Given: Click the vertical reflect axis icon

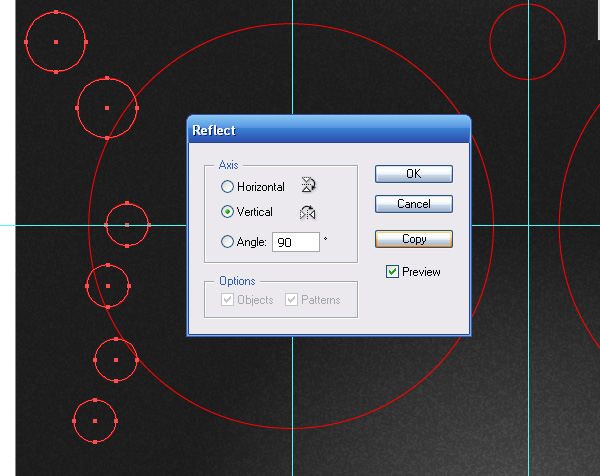Looking at the screenshot, I should pyautogui.click(x=308, y=213).
